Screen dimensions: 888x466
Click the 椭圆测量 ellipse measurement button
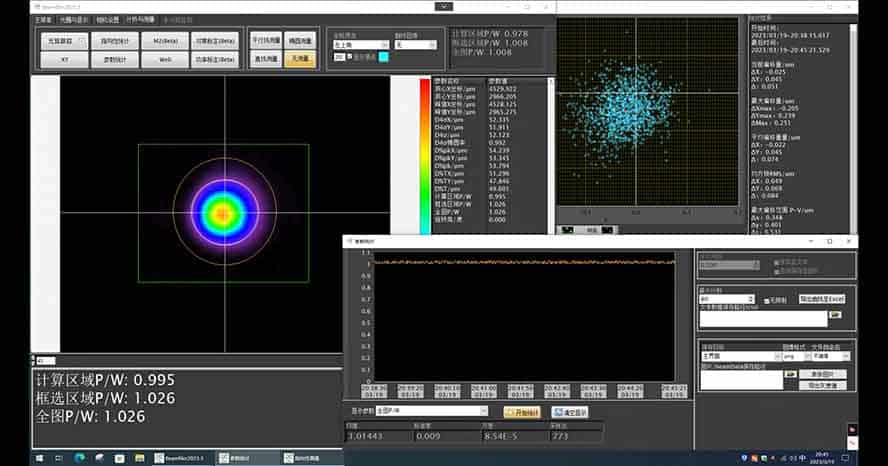[299, 41]
